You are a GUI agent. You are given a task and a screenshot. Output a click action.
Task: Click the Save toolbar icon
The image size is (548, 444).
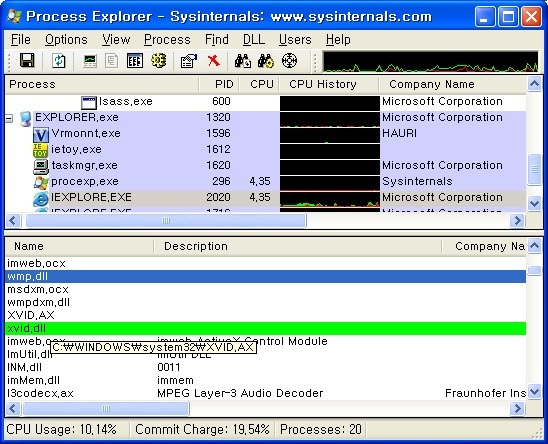[x=27, y=61]
